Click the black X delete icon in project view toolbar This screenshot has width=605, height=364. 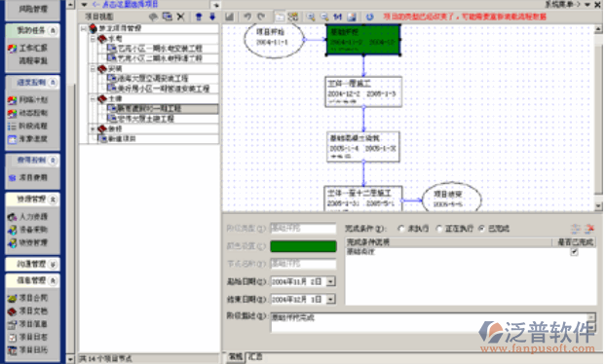click(x=180, y=17)
